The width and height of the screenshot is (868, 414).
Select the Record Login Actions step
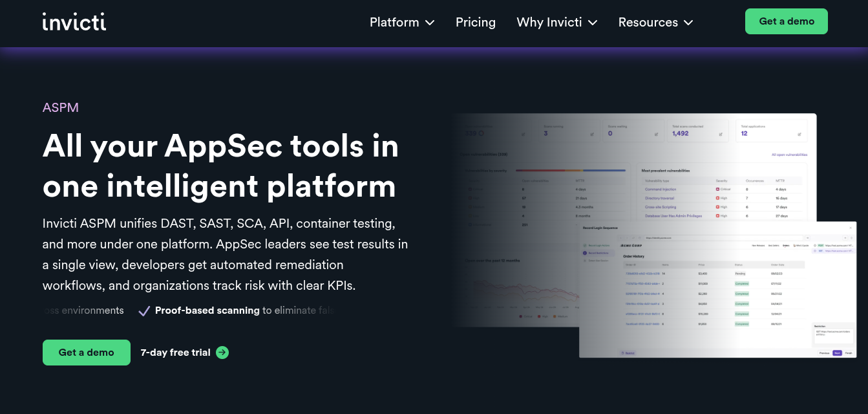coord(597,245)
